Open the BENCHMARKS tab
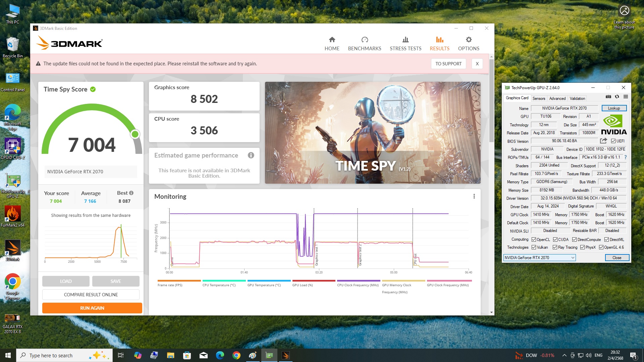The width and height of the screenshot is (644, 362). pyautogui.click(x=365, y=44)
